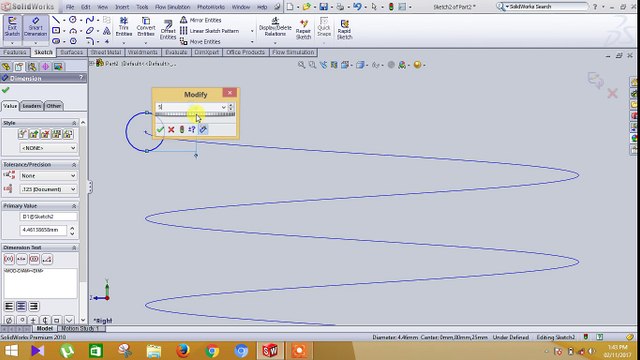Open the ConfigurationManager tab icon
This screenshot has width=640, height=360.
pos(32,67)
